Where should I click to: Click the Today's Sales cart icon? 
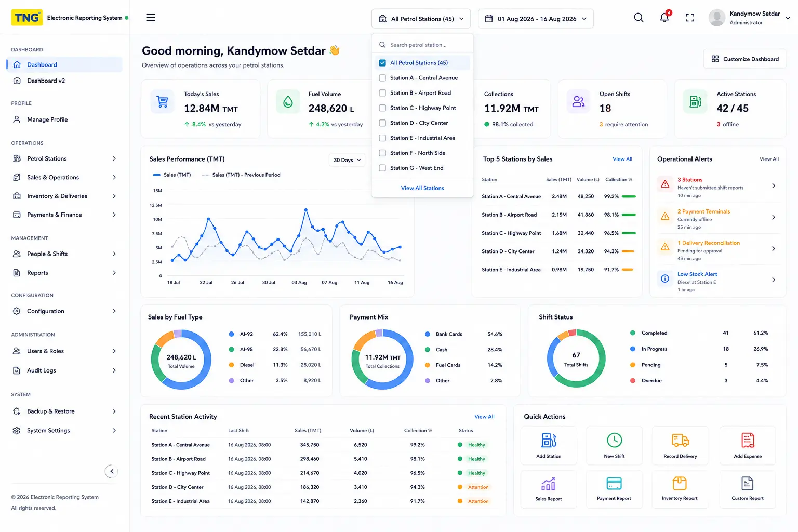163,102
